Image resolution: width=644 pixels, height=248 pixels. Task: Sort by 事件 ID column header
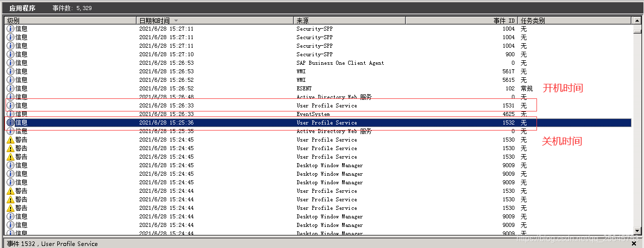pos(461,21)
